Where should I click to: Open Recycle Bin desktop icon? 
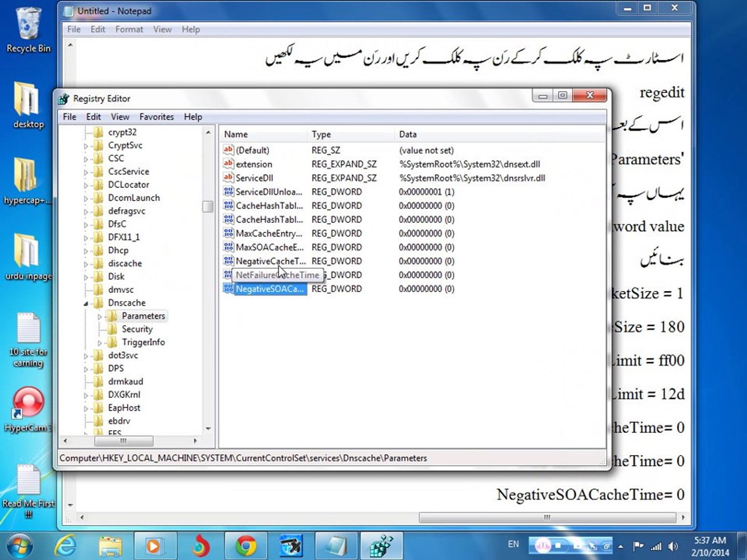[28, 30]
